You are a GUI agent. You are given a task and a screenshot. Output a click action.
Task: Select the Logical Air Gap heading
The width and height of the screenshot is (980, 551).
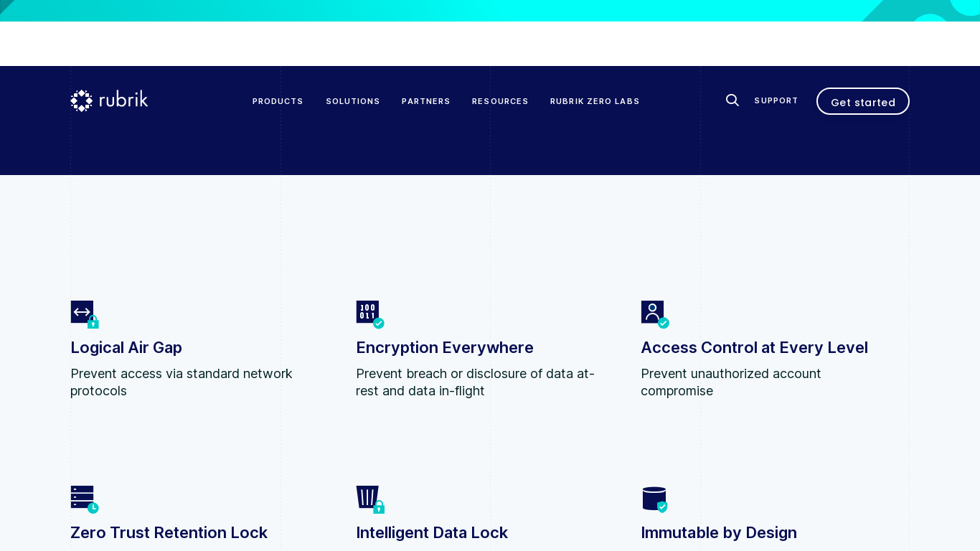[126, 347]
